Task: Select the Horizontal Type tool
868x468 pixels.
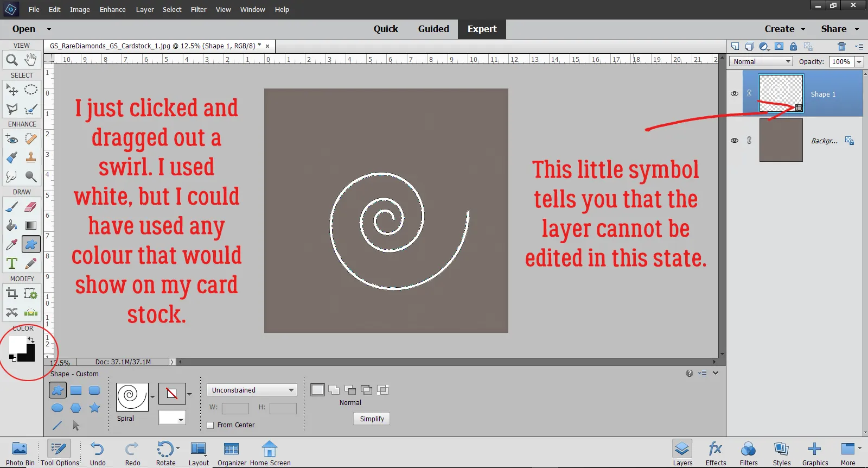Action: (11, 264)
